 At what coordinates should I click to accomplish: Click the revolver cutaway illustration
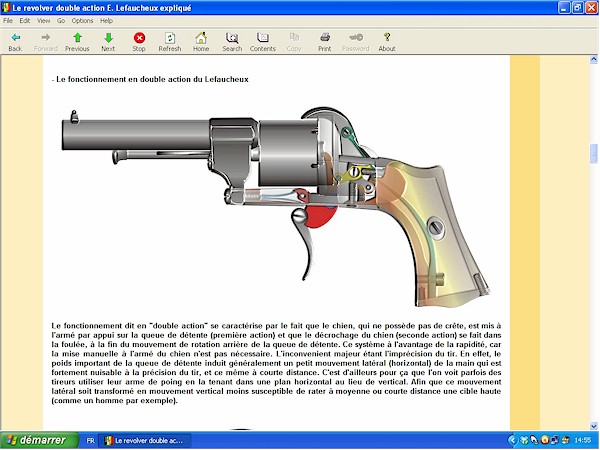[x=275, y=207]
